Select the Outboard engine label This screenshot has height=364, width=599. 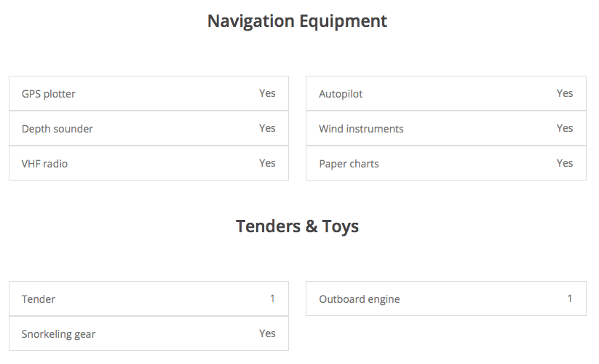[x=360, y=299]
